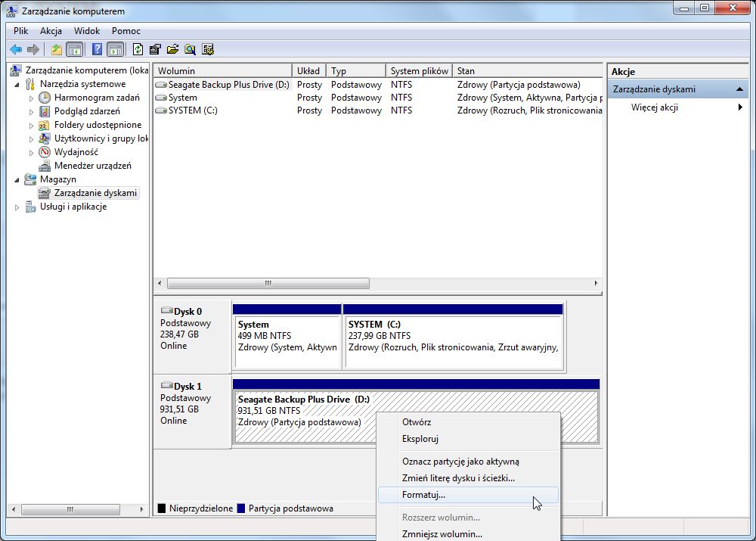The width and height of the screenshot is (756, 541).
Task: Click the forward navigation arrow
Action: 32,50
